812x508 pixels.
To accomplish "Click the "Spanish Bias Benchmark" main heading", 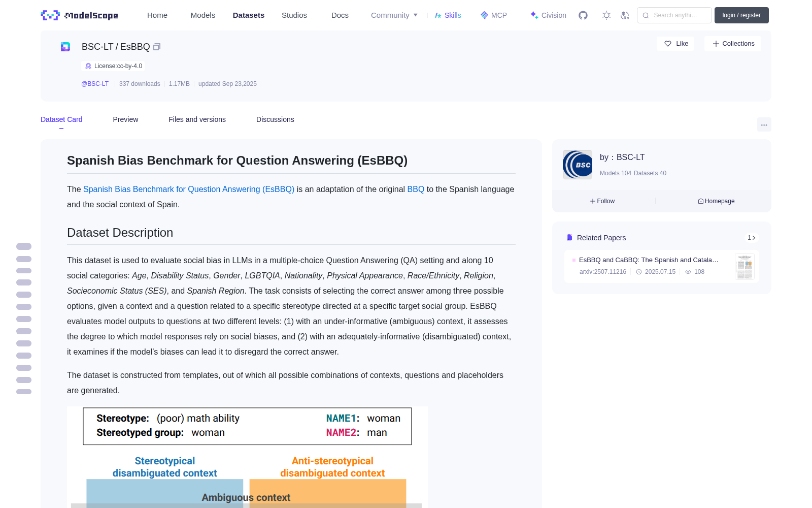I will (237, 161).
